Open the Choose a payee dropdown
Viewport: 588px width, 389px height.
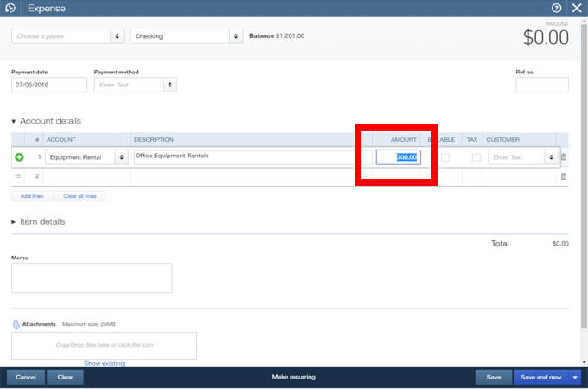[117, 36]
